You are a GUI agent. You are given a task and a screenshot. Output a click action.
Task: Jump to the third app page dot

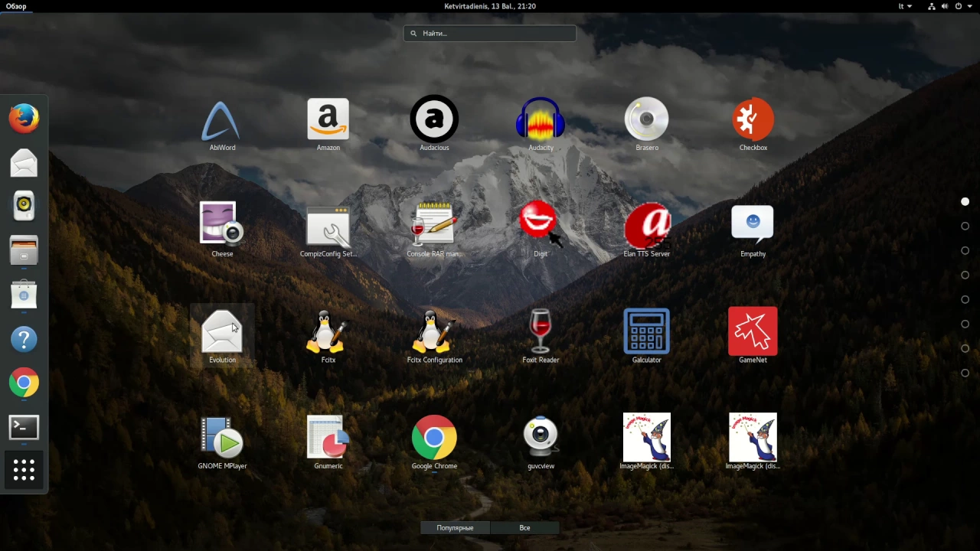point(965,250)
